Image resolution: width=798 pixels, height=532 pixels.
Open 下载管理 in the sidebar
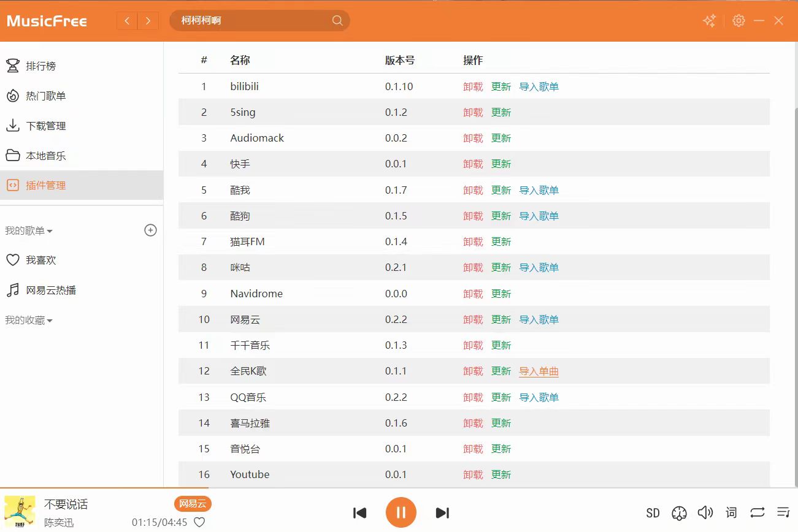click(x=82, y=126)
